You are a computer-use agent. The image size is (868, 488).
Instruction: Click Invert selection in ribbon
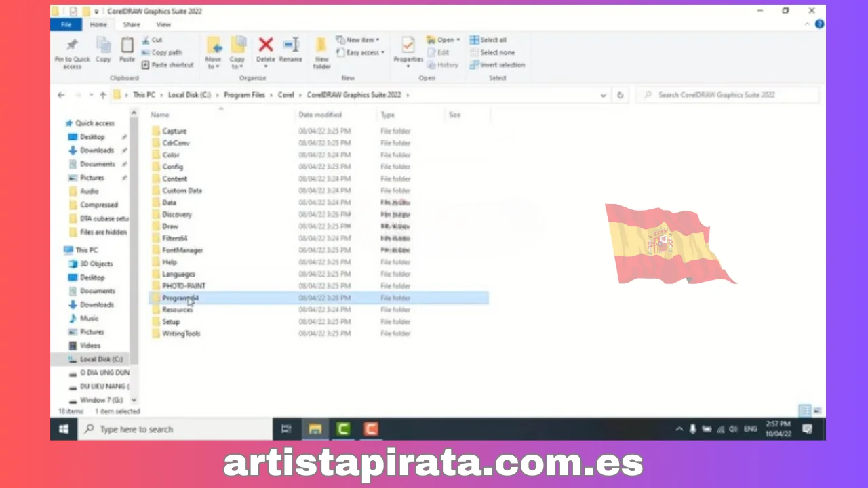(497, 65)
